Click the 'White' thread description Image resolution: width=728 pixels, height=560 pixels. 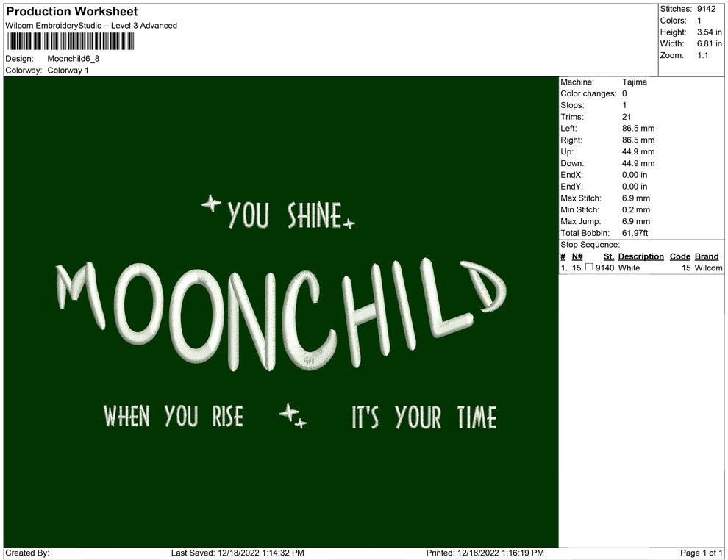click(x=629, y=268)
